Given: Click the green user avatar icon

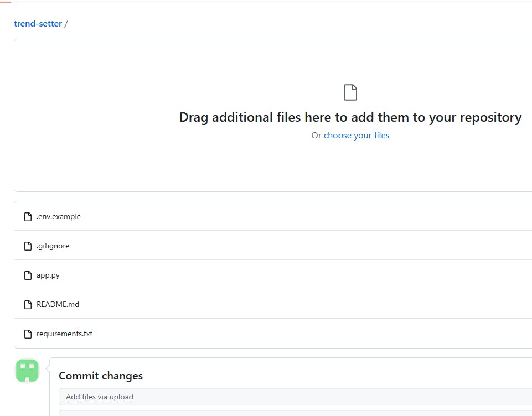Looking at the screenshot, I should coord(27,371).
